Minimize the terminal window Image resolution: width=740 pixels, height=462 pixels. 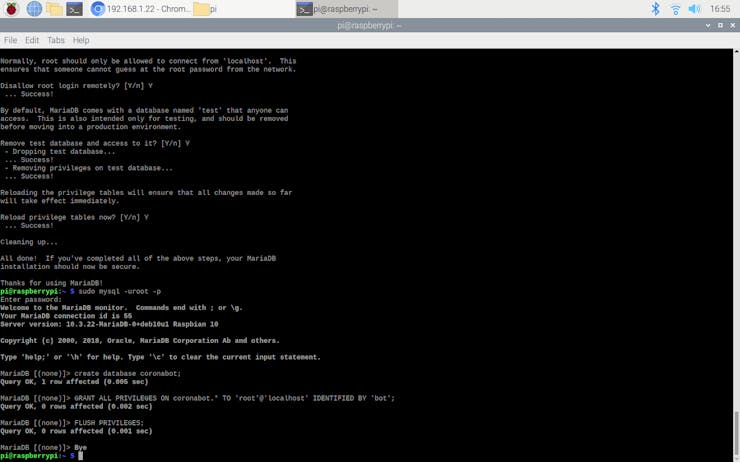point(708,25)
